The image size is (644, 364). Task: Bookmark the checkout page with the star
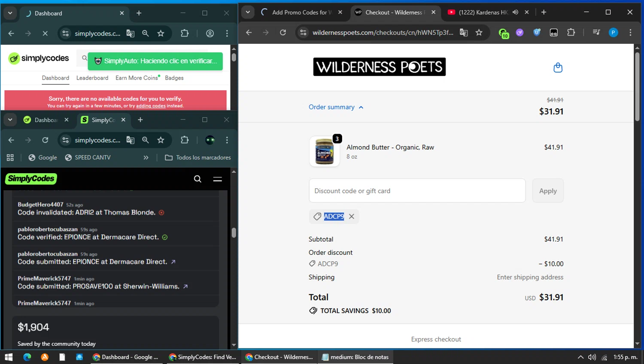[x=479, y=33]
